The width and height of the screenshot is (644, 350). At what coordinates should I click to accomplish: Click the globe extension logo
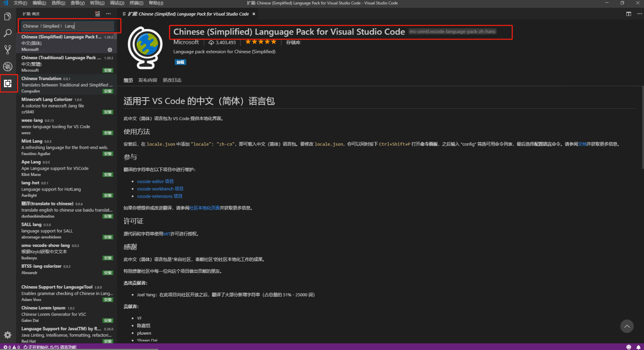[x=145, y=47]
